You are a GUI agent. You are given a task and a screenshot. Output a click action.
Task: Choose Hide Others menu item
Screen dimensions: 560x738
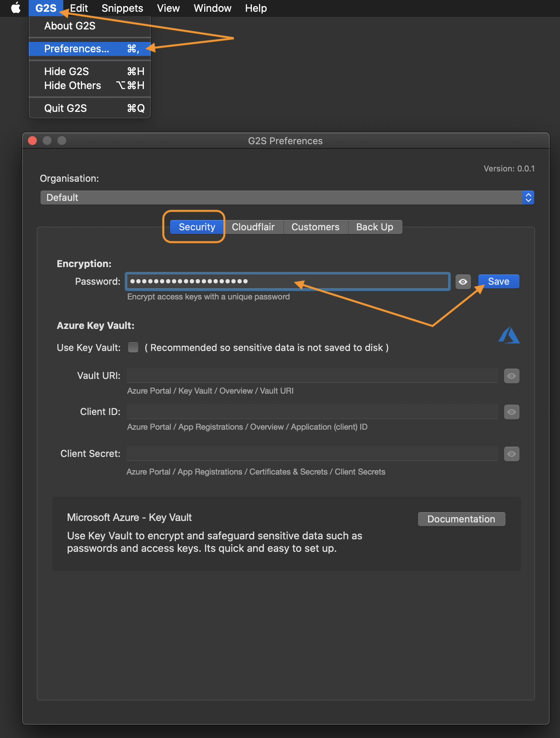tap(90, 86)
